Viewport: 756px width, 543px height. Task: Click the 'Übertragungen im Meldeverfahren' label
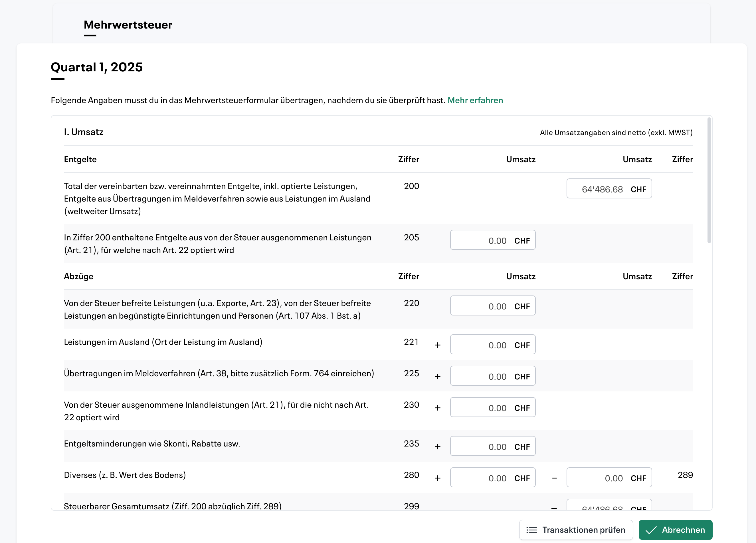219,374
